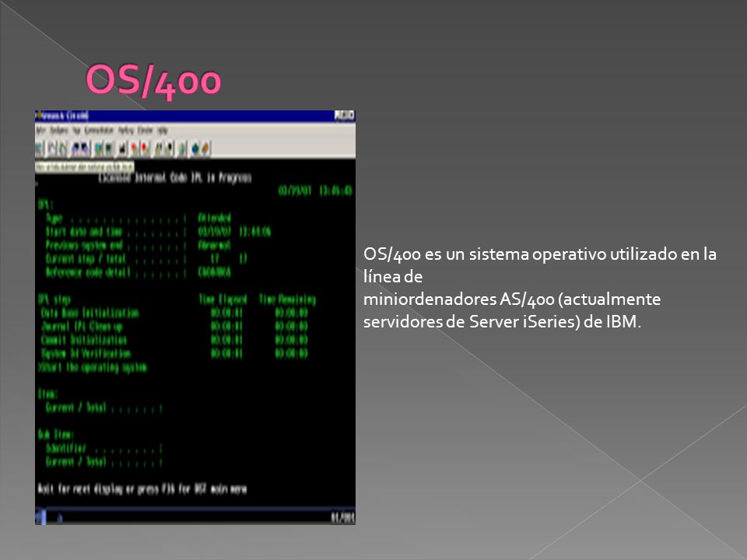Click 'Licensed Internal Code IPL in Progress' heading
The width and height of the screenshot is (747, 560).
[x=174, y=177]
